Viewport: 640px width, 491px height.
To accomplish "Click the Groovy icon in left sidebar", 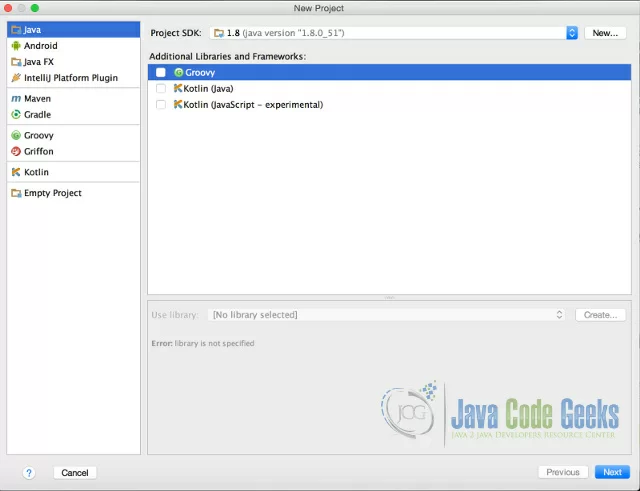I will coord(16,136).
